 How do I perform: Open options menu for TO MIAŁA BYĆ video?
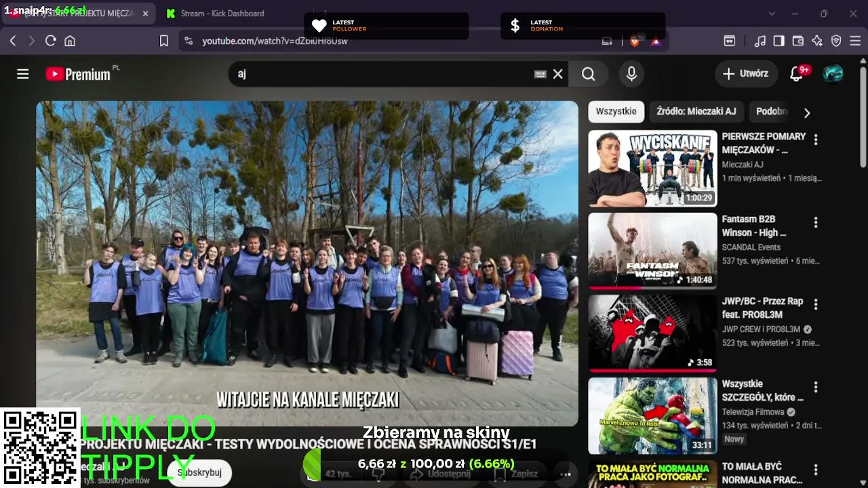tap(816, 470)
